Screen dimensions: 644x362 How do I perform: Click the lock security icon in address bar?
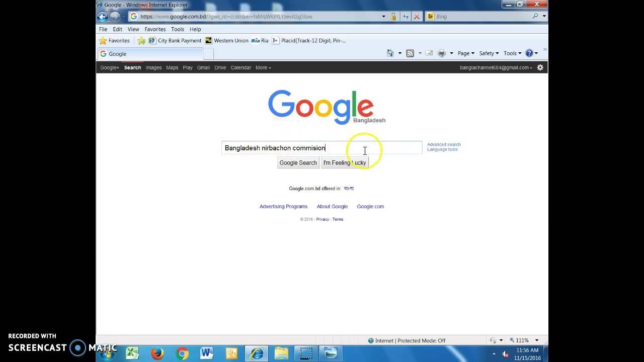(393, 17)
